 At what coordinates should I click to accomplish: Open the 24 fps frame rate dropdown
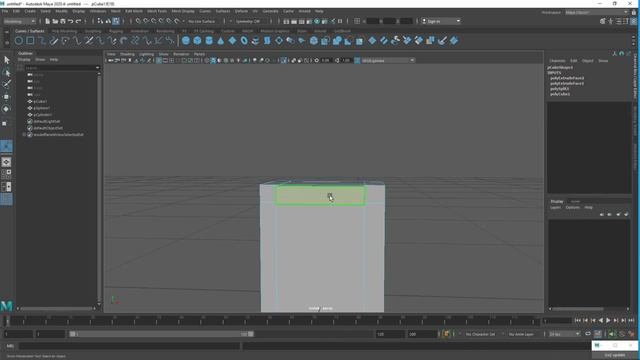[564, 334]
